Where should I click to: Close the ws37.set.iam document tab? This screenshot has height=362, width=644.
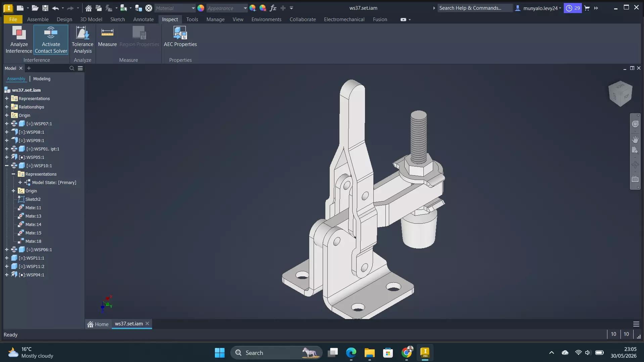point(147,324)
